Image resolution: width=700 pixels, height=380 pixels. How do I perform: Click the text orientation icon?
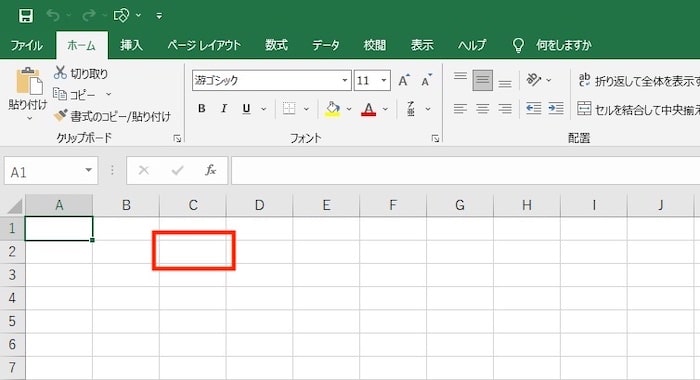coord(533,80)
